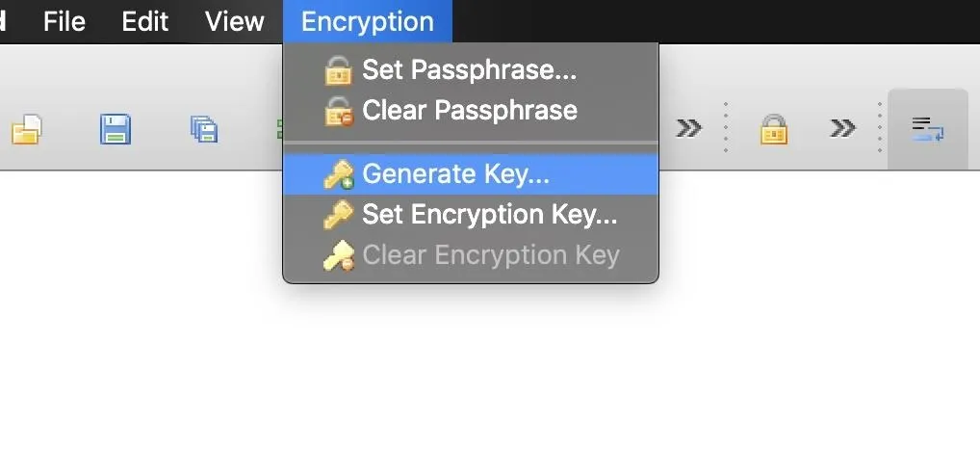The height and width of the screenshot is (474, 980).
Task: Close the open Encryption menu via its title
Action: click(368, 22)
